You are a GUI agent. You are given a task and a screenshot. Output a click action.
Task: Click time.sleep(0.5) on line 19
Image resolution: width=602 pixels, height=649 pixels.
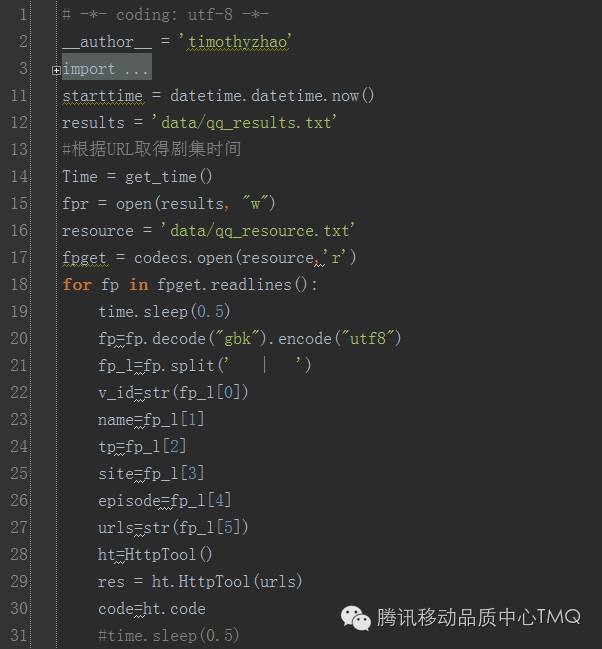(x=164, y=312)
